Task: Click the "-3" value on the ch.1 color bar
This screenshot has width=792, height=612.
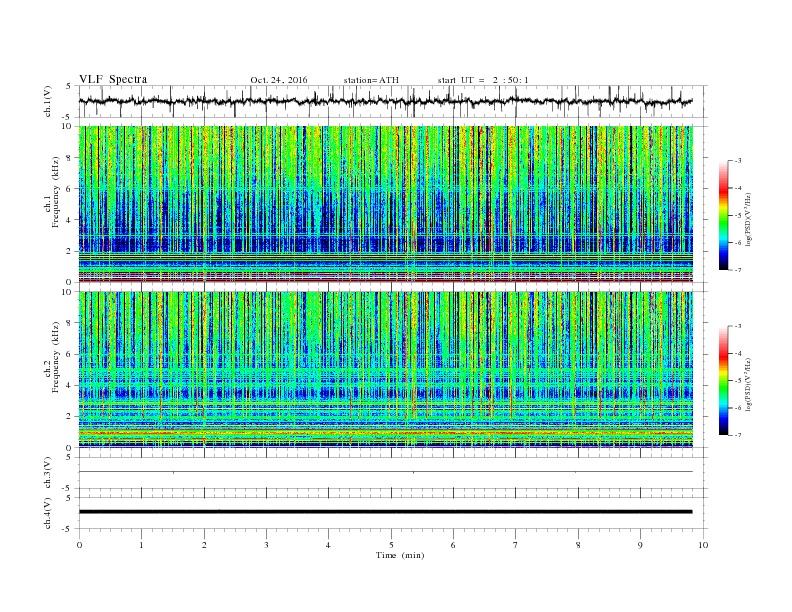Action: [737, 161]
